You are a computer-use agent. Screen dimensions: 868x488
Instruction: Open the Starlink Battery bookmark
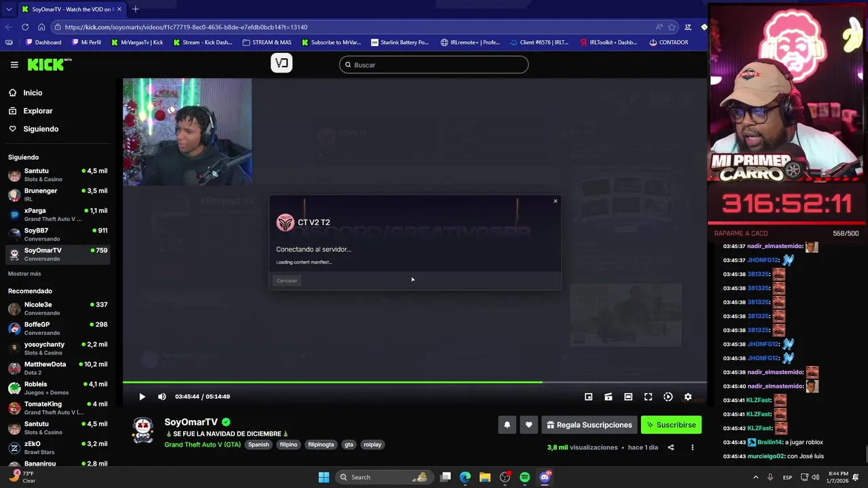point(399,42)
